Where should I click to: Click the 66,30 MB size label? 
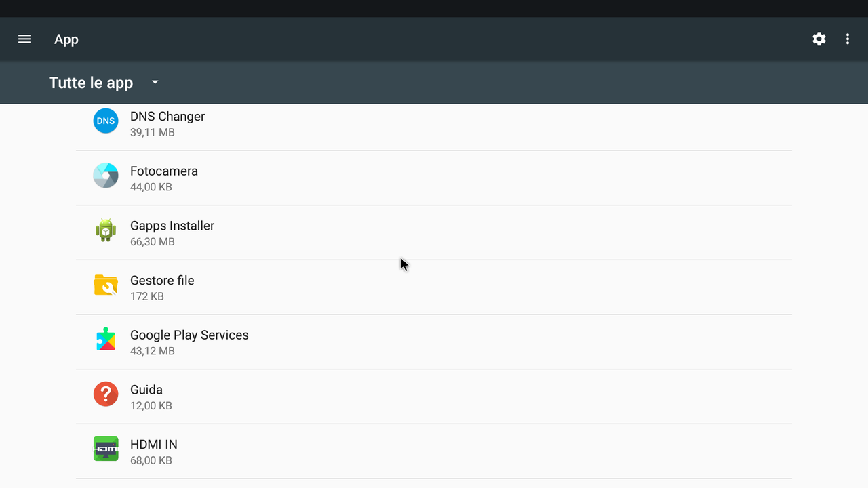153,242
